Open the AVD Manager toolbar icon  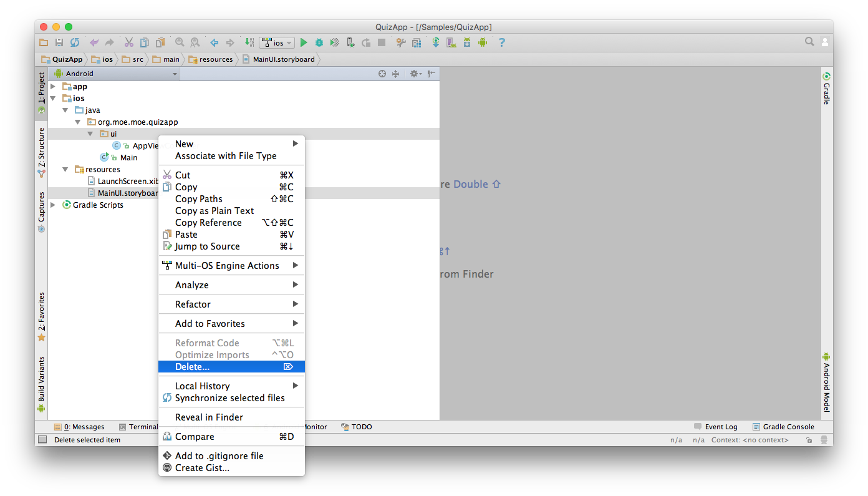[451, 42]
